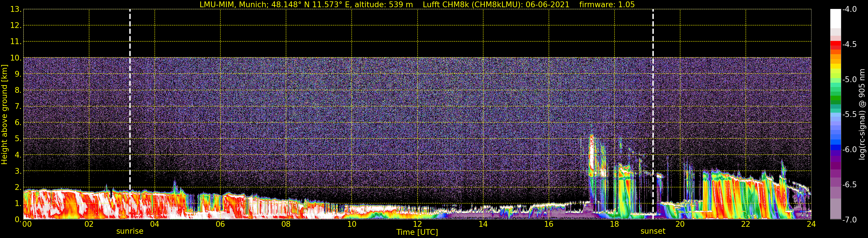Click the '-5.5' colorbar tick label
This screenshot has height=238, width=868.
(x=850, y=114)
